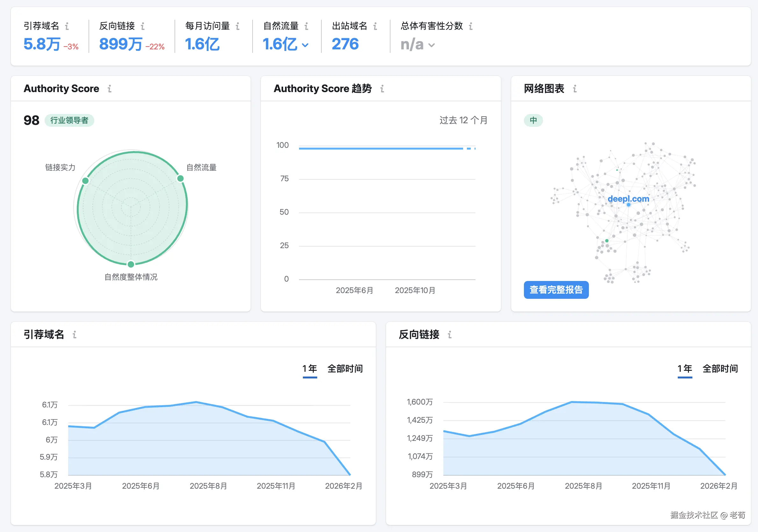Expand the 自然流量 1.6亿 dropdown chevron
The image size is (758, 532).
coord(305,45)
